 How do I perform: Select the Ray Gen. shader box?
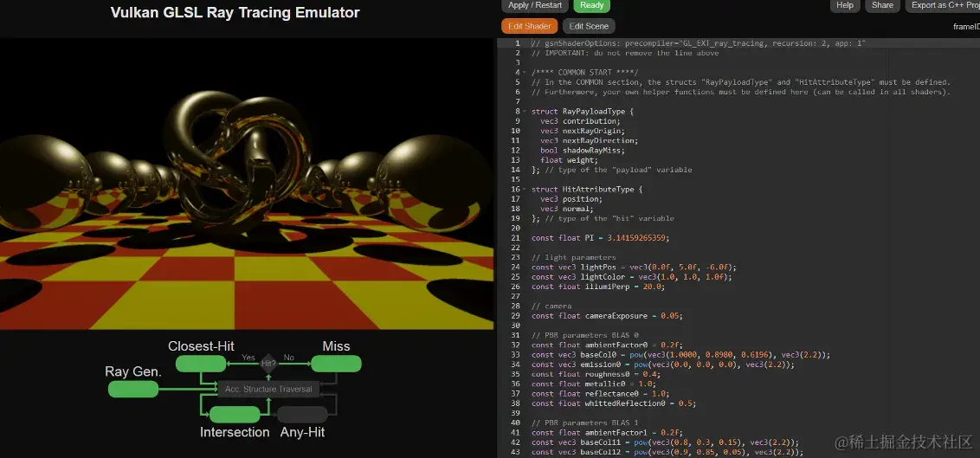pos(133,390)
